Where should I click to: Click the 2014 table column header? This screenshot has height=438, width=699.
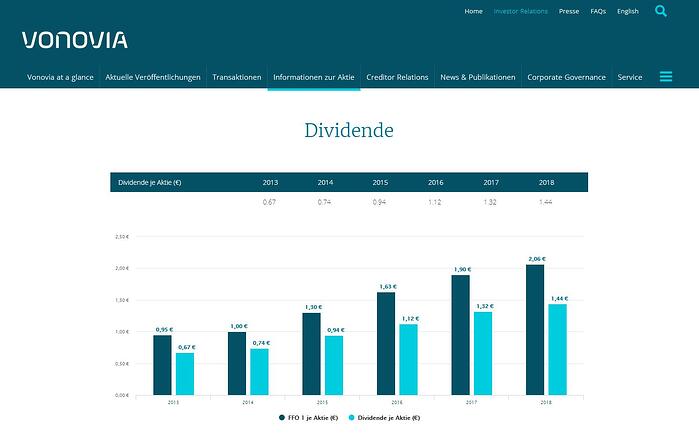point(325,182)
